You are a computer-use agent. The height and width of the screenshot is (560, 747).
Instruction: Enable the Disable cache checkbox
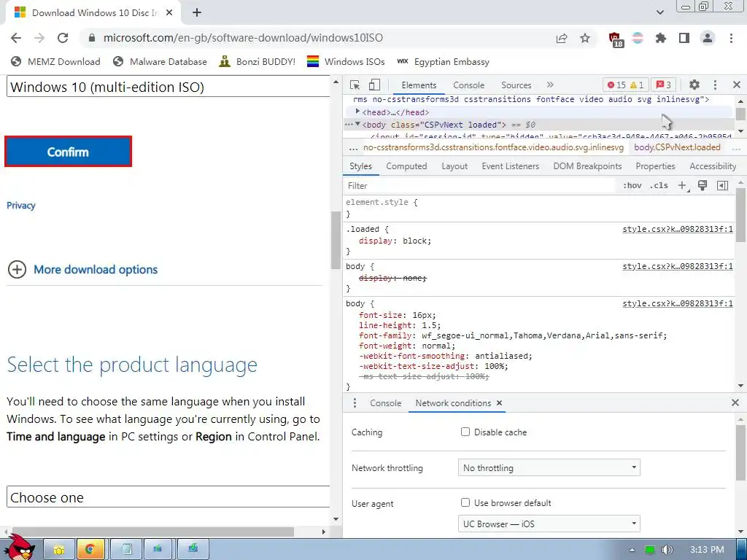point(465,432)
